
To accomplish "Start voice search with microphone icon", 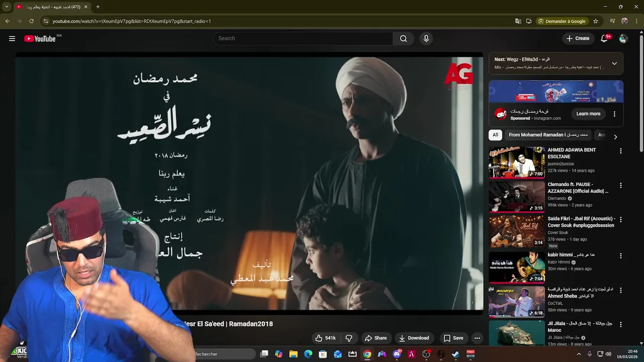I will (x=426, y=39).
